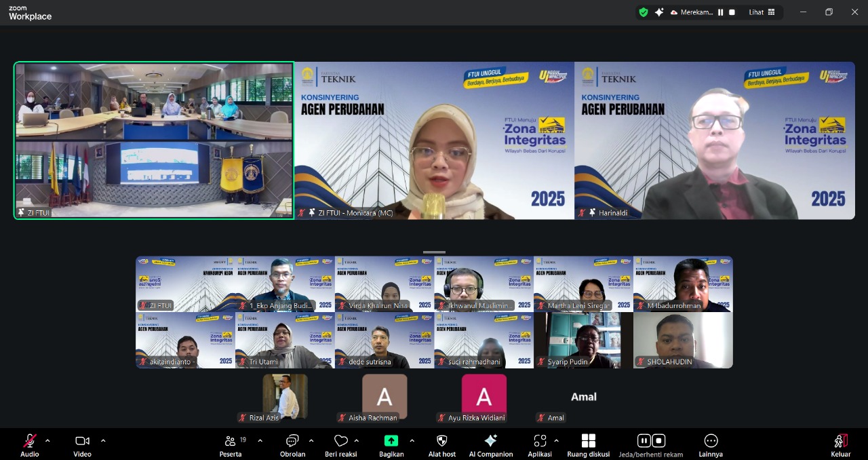Minimize the Zoom Workplace window

coord(804,12)
